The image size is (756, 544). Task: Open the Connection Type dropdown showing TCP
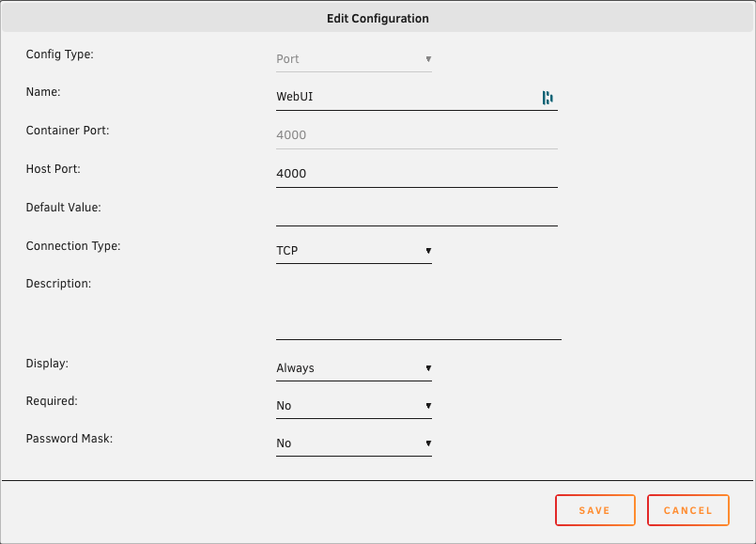click(x=354, y=251)
